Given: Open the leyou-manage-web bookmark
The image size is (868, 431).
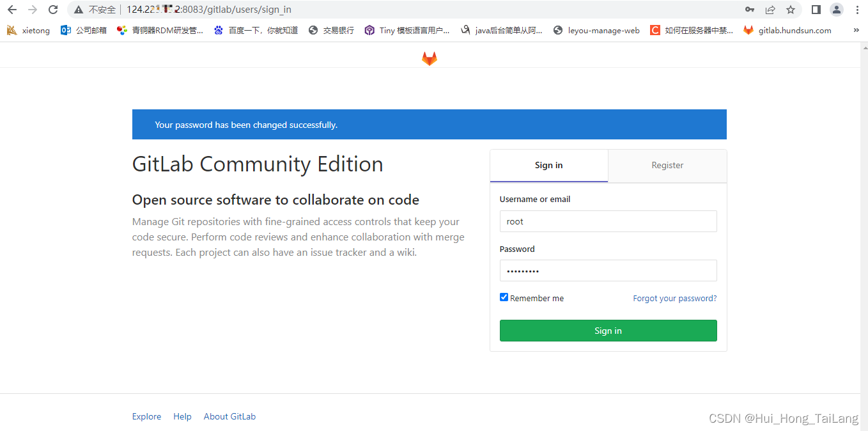Looking at the screenshot, I should pos(596,30).
